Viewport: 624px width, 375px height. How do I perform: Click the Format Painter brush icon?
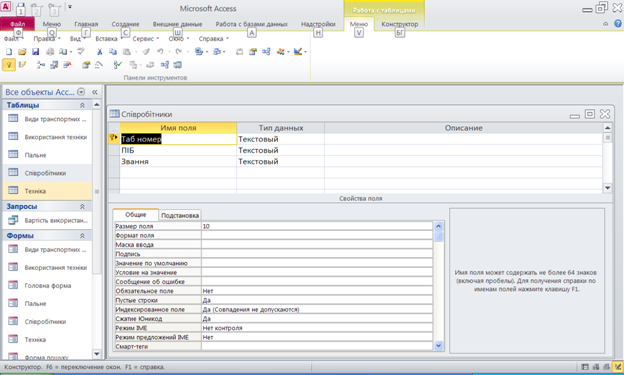[x=146, y=52]
